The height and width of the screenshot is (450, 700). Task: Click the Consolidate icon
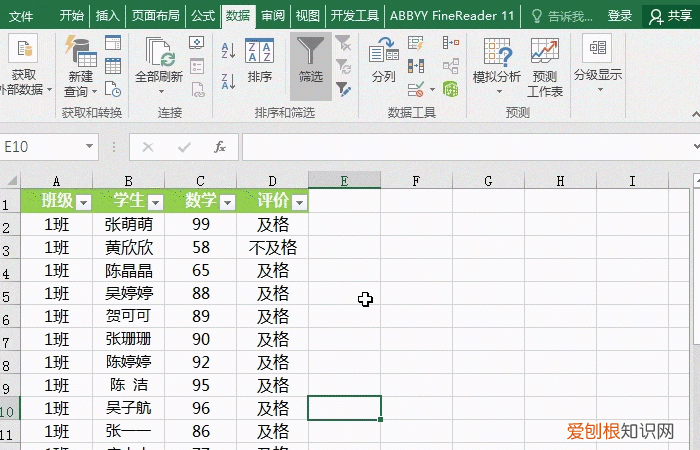point(451,42)
